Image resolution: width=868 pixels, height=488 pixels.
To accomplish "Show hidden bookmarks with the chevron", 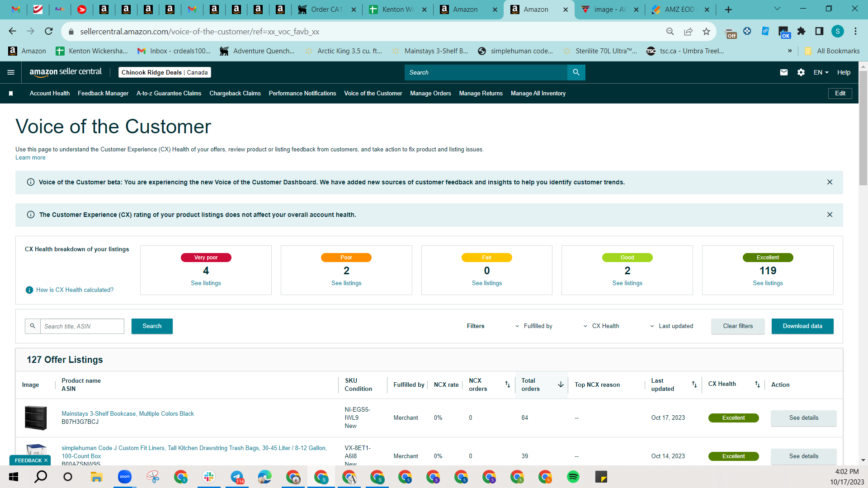I will tap(790, 51).
